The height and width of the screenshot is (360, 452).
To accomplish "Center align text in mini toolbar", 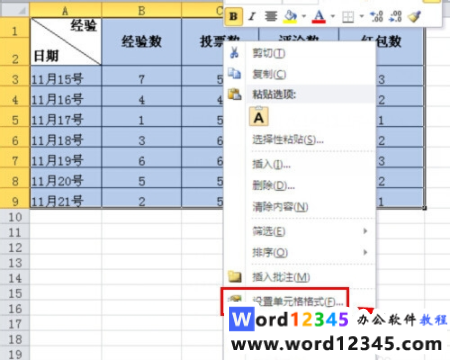I will click(271, 16).
